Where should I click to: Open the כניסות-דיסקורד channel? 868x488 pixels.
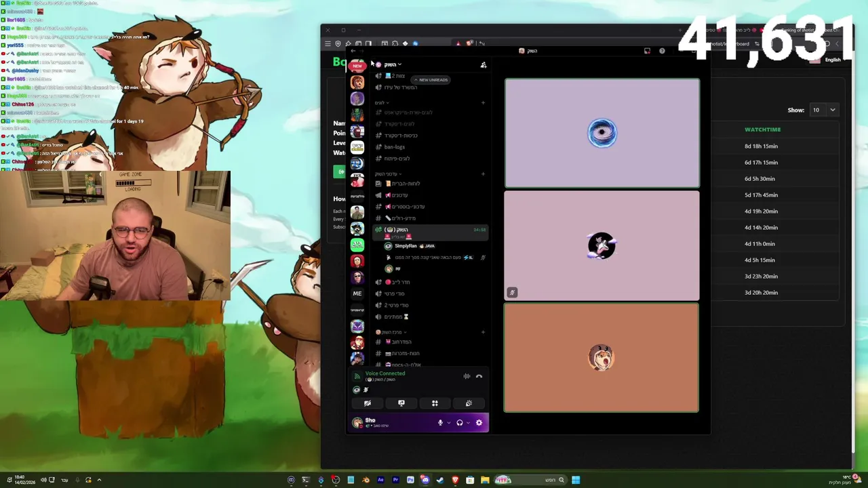(401, 136)
